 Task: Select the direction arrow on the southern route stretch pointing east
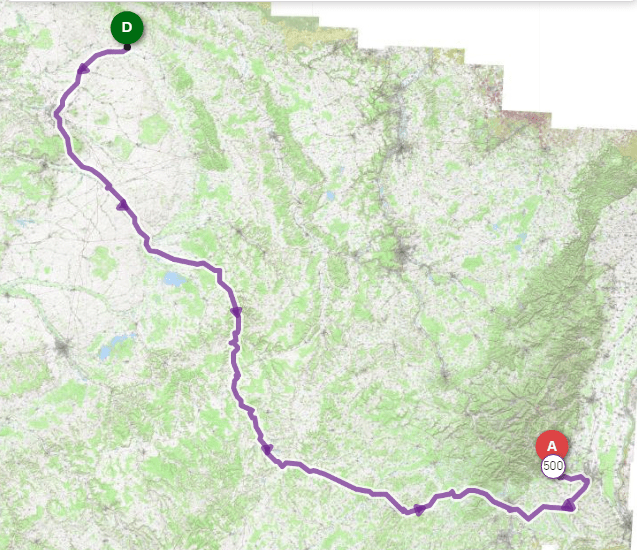(419, 509)
